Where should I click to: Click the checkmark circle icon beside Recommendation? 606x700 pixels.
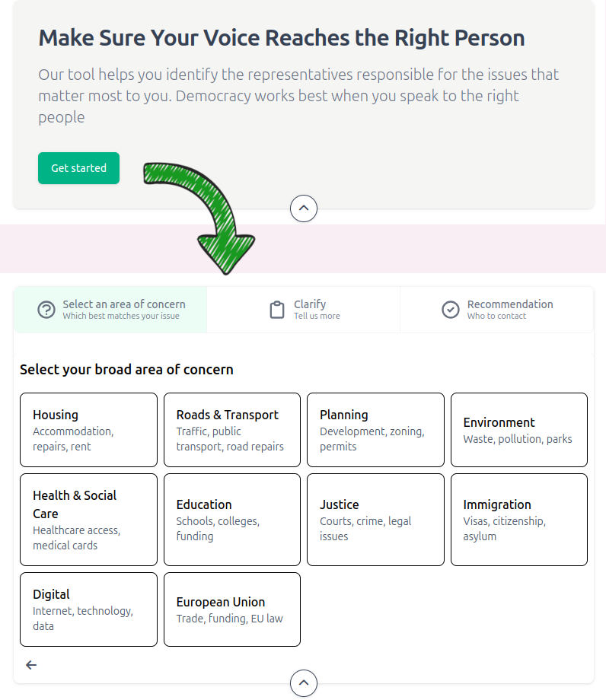click(x=450, y=310)
